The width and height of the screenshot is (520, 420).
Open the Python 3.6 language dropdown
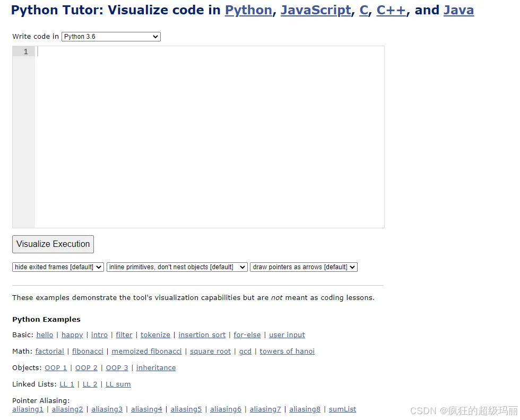110,37
